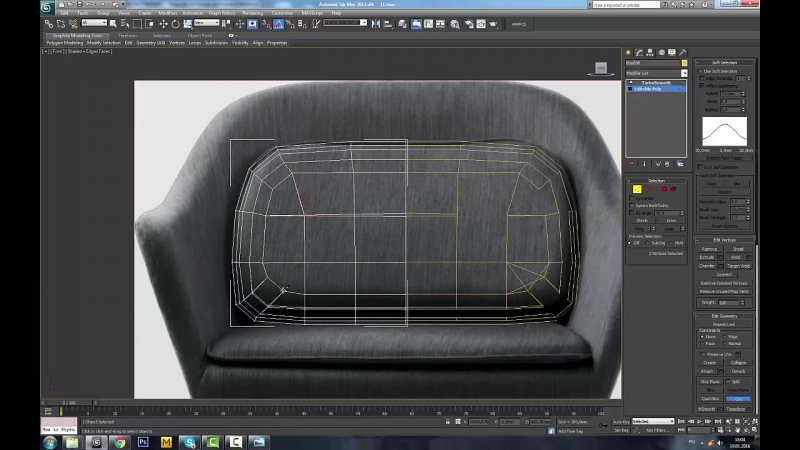Click Remove modifier trash icon
This screenshot has height=450, width=800.
tap(667, 164)
